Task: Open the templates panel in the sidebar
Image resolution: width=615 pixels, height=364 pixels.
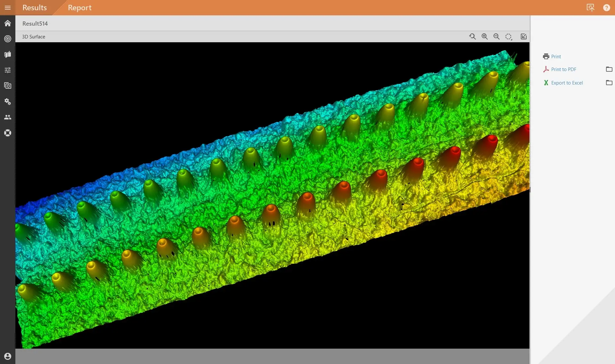Action: click(x=8, y=85)
